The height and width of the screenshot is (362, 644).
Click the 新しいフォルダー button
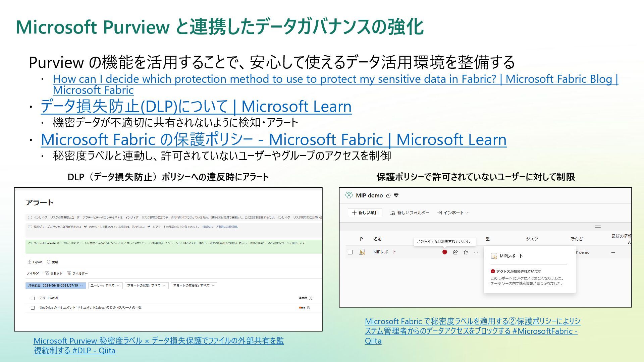[410, 213]
